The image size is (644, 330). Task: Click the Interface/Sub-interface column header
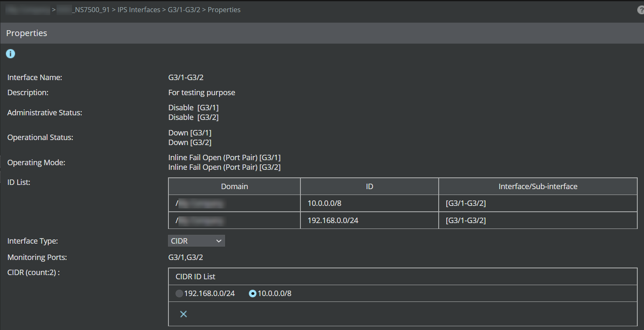(538, 187)
